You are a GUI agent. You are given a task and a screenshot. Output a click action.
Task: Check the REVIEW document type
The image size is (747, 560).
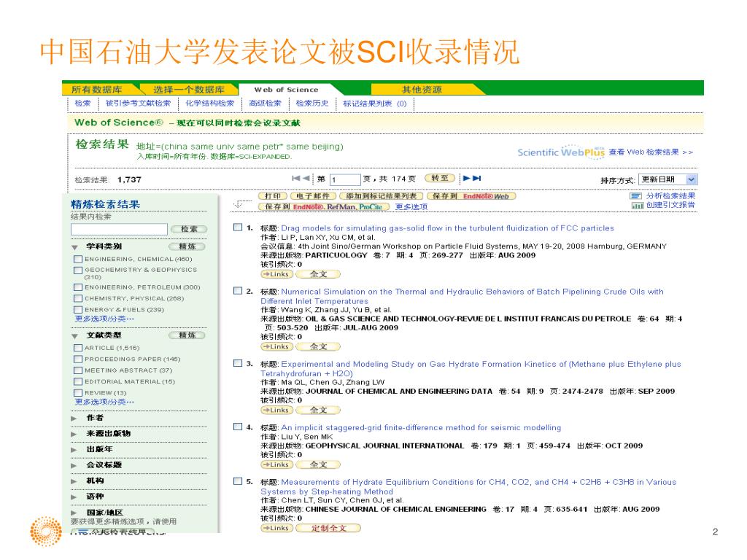click(x=78, y=393)
